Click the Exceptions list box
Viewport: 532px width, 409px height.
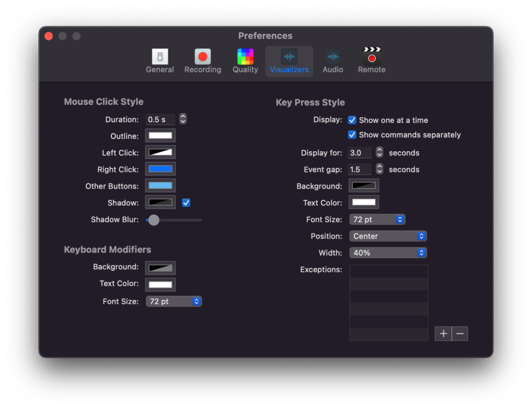click(x=389, y=303)
